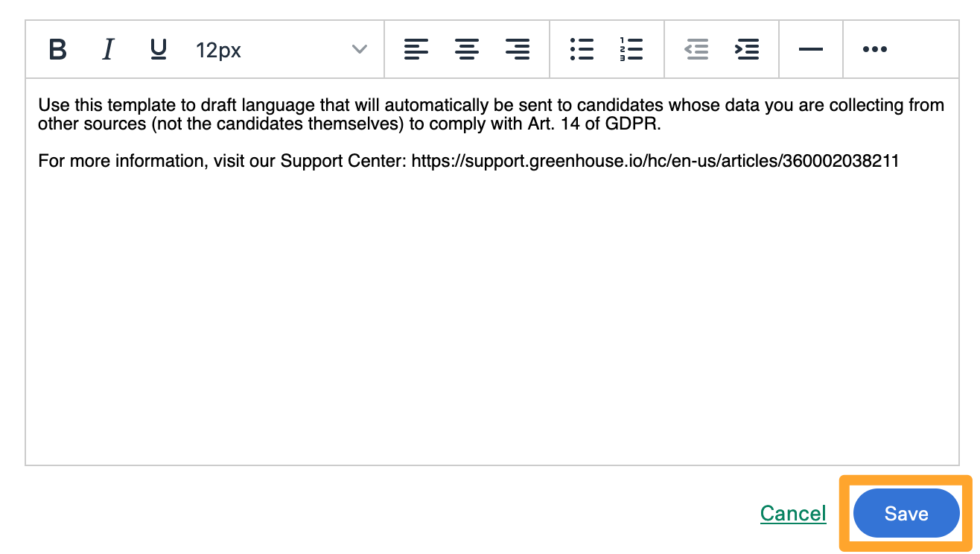Image resolution: width=980 pixels, height=554 pixels.
Task: Insert a numbered list
Action: (631, 50)
